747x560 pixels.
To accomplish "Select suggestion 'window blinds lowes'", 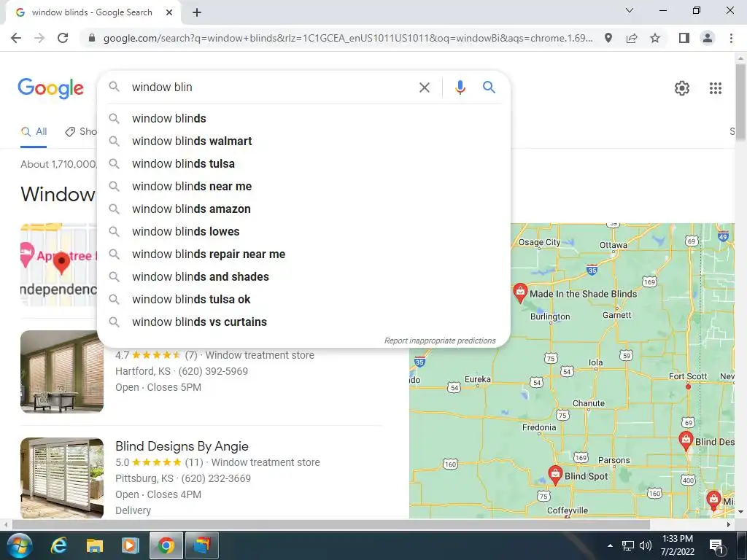I will pos(303,231).
